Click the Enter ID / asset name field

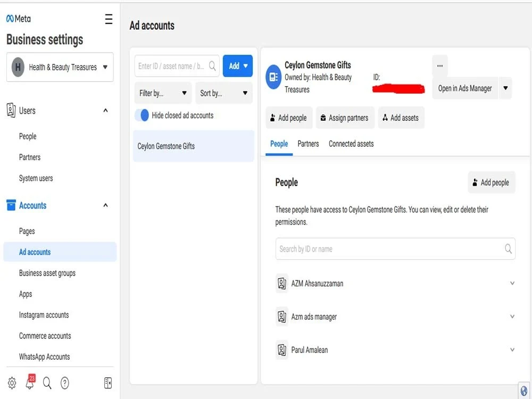point(177,66)
